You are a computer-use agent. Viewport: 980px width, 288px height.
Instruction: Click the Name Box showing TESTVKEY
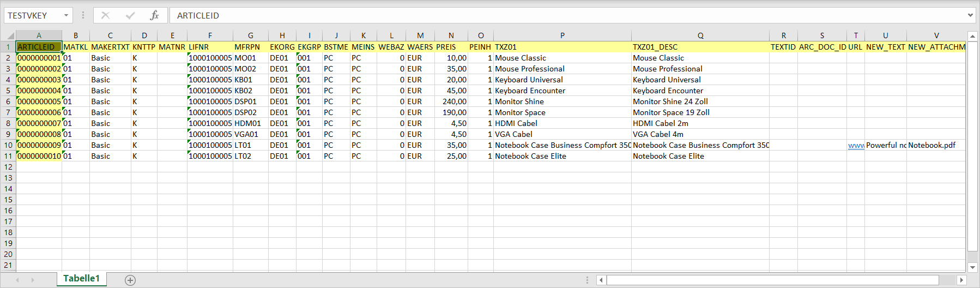(x=32, y=15)
